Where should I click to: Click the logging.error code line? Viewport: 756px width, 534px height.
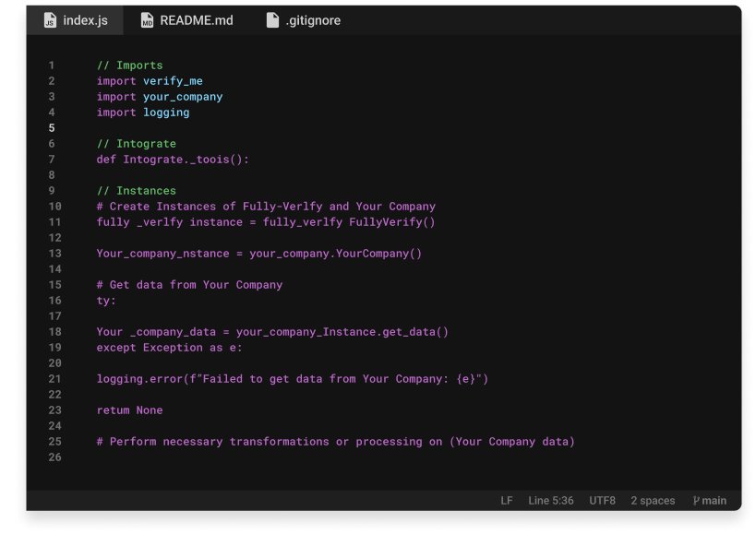click(292, 379)
